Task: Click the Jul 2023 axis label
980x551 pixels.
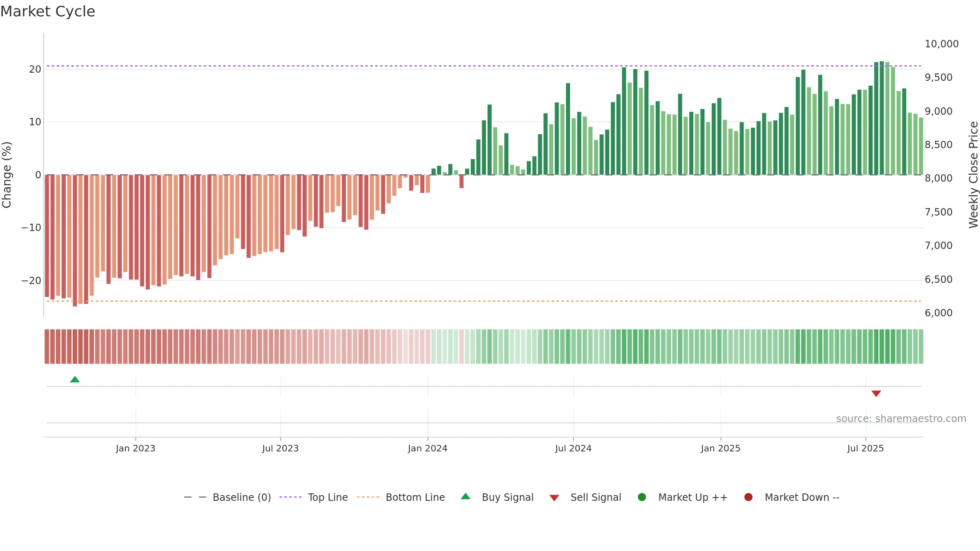Action: pyautogui.click(x=281, y=448)
